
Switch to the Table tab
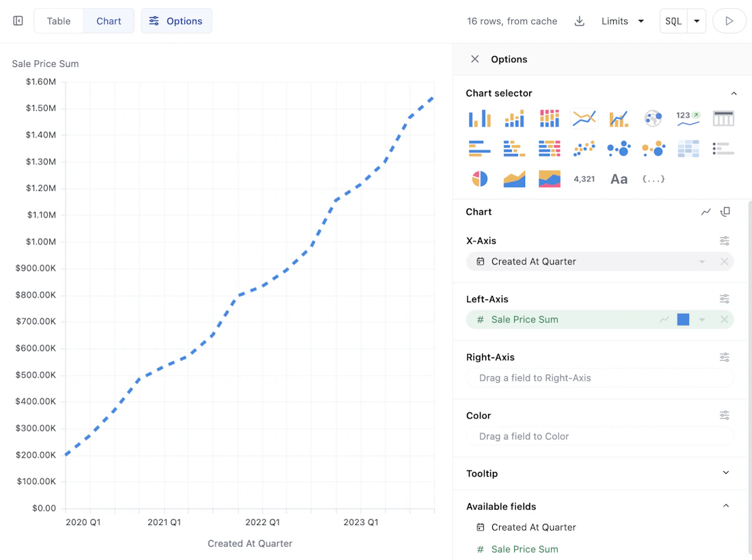pyautogui.click(x=58, y=21)
